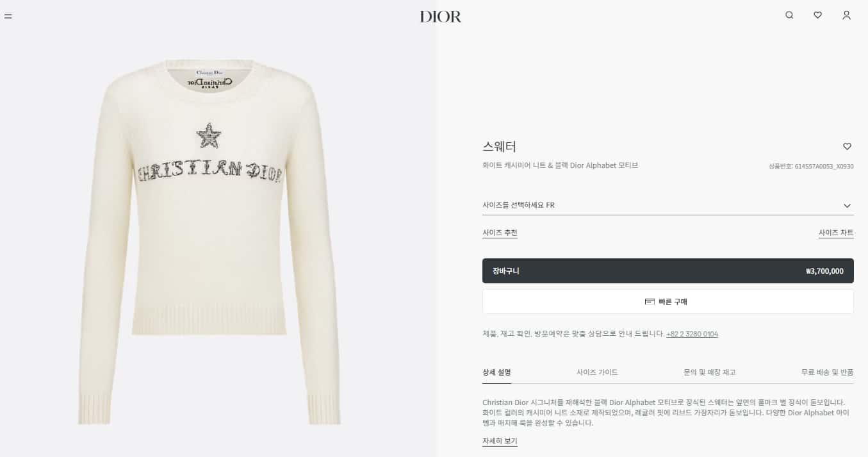Click the 빠른 구매 button
The height and width of the screenshot is (457, 868).
(x=667, y=301)
